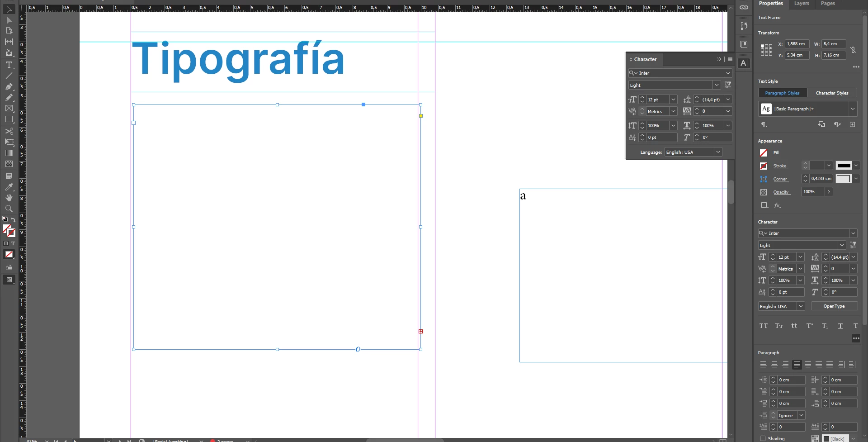Select the Free Transform tool
The width and height of the screenshot is (868, 442).
coord(9,142)
